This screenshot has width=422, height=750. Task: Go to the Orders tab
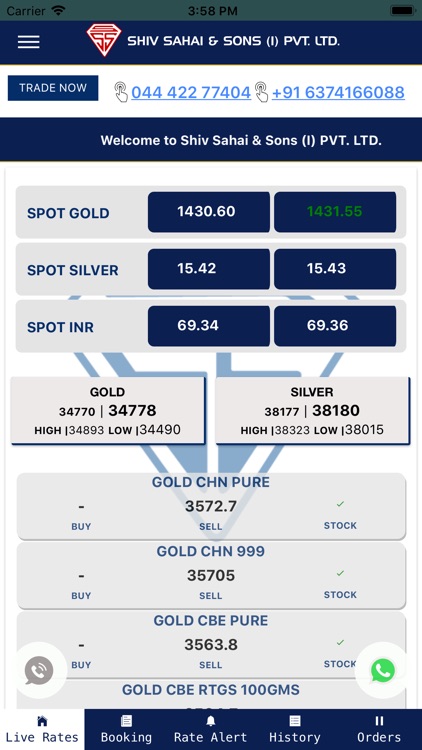tap(379, 729)
